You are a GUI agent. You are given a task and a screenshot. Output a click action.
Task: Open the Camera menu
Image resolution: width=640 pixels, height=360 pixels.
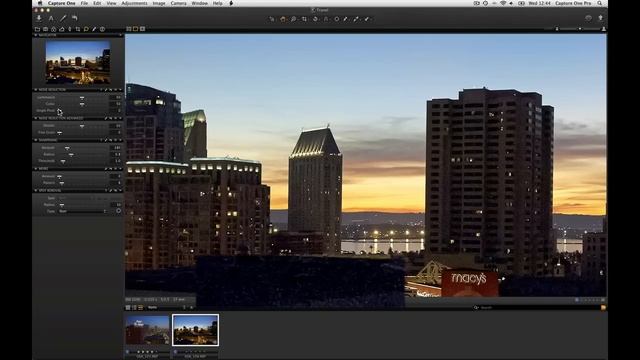pos(178,3)
